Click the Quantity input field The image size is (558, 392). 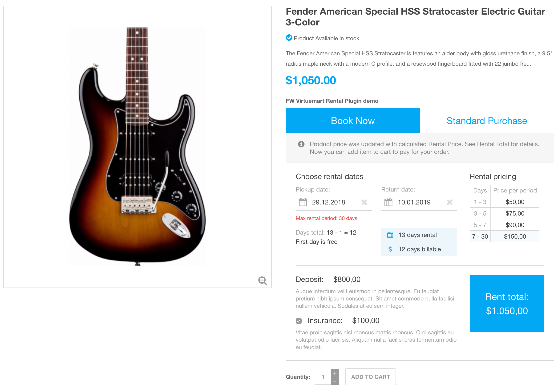click(x=323, y=377)
